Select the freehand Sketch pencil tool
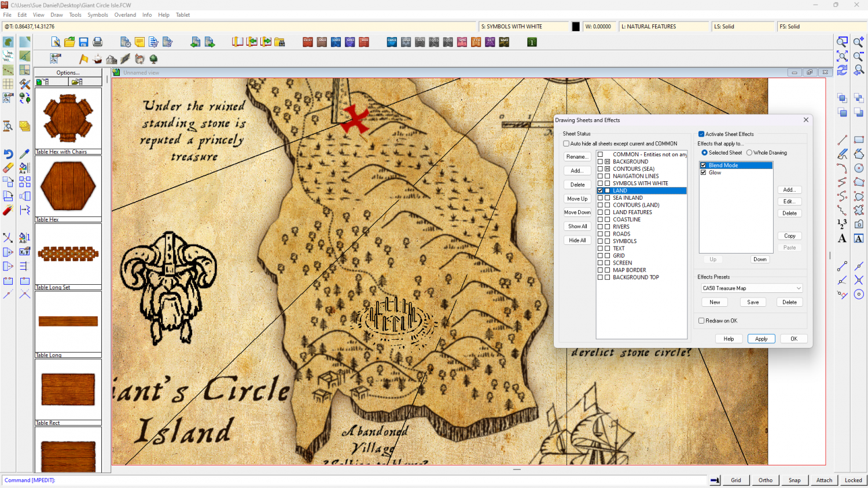The image size is (868, 488). point(842,154)
